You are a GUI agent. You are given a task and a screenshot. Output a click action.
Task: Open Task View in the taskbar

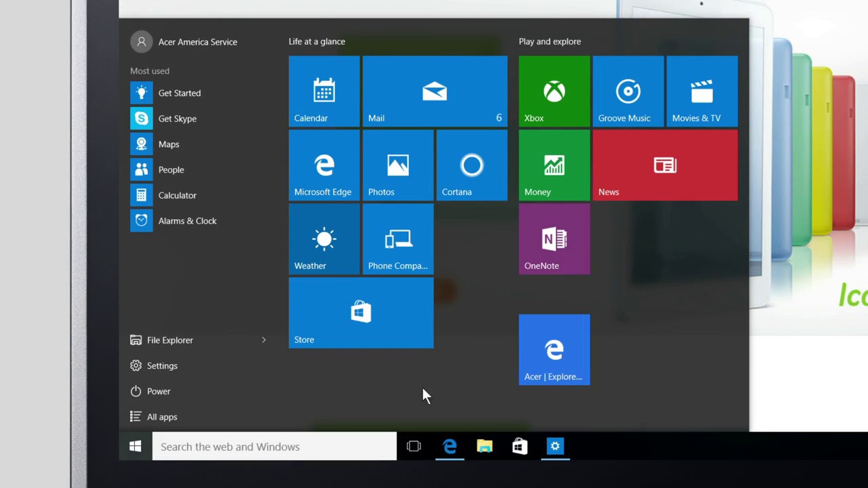pyautogui.click(x=414, y=447)
